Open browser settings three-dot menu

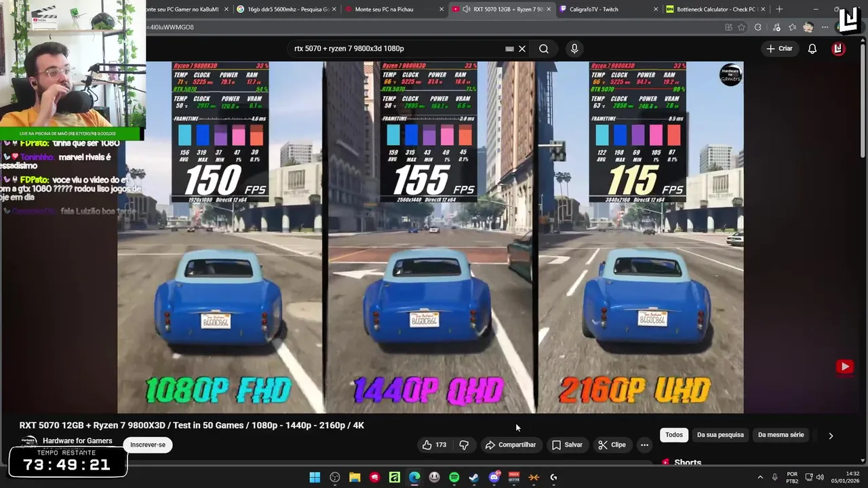pos(825,27)
